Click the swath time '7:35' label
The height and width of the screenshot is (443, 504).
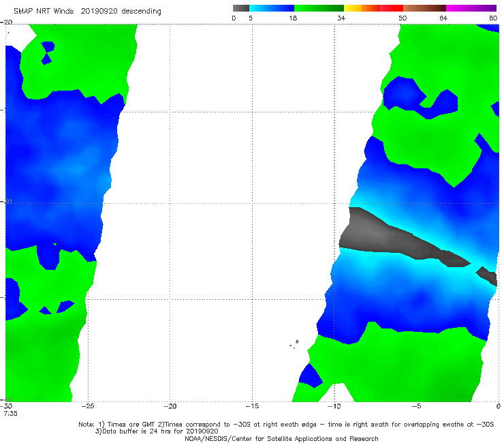pyautogui.click(x=11, y=414)
